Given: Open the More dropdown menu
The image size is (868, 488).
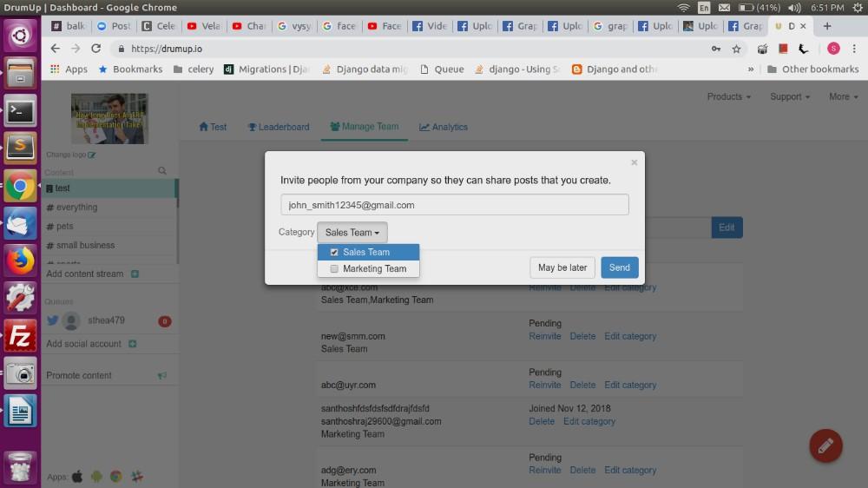Looking at the screenshot, I should 843,96.
